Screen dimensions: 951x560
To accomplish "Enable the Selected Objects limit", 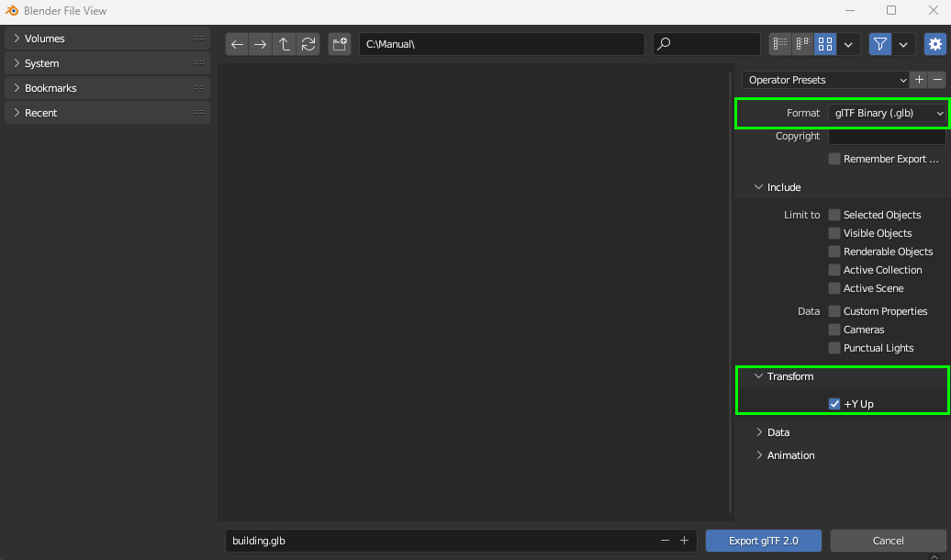I will (834, 214).
